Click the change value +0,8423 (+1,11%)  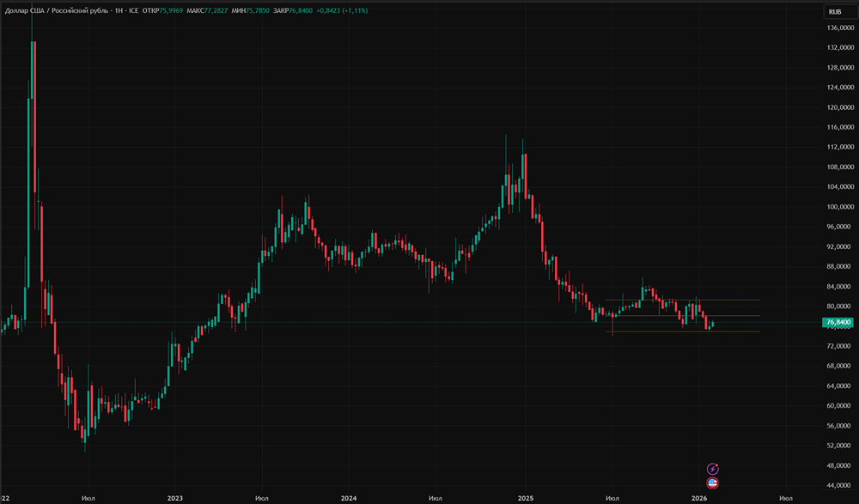click(x=342, y=10)
